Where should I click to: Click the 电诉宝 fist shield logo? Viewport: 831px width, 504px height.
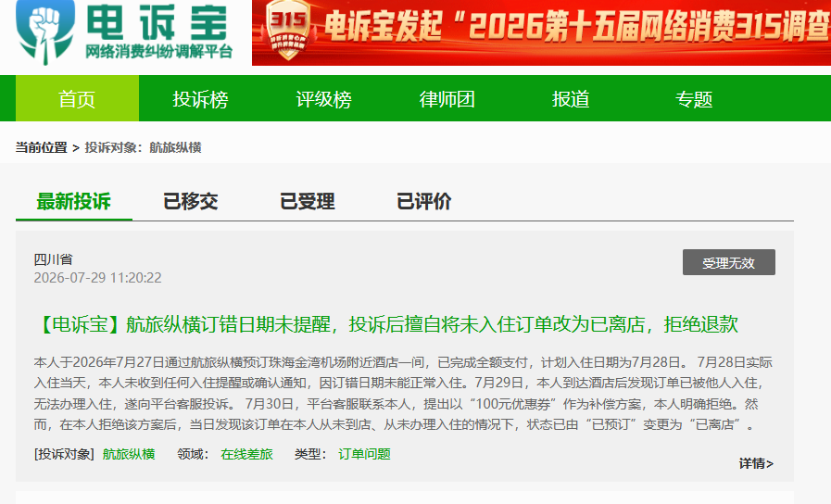click(45, 31)
